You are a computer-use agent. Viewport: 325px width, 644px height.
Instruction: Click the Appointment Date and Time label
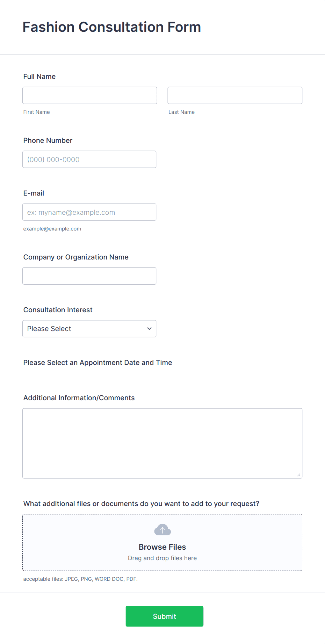(x=98, y=363)
